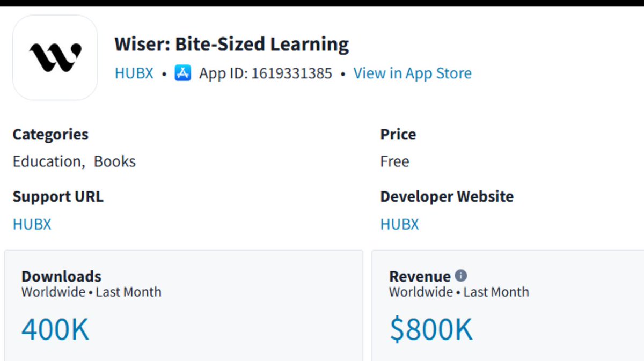Click the App ID number 1619331385
This screenshot has width=644, height=361.
click(x=292, y=73)
